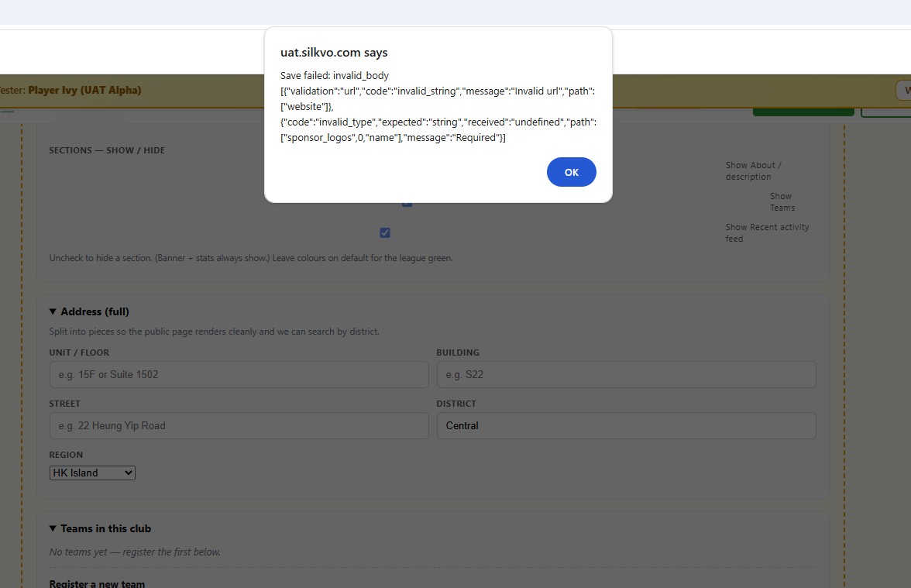The image size is (911, 588).
Task: Click the 'Show Teams' label text
Action: 782,201
